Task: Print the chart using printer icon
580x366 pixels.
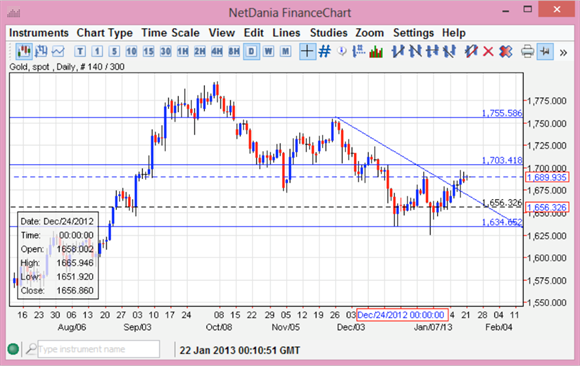Action: pyautogui.click(x=527, y=51)
